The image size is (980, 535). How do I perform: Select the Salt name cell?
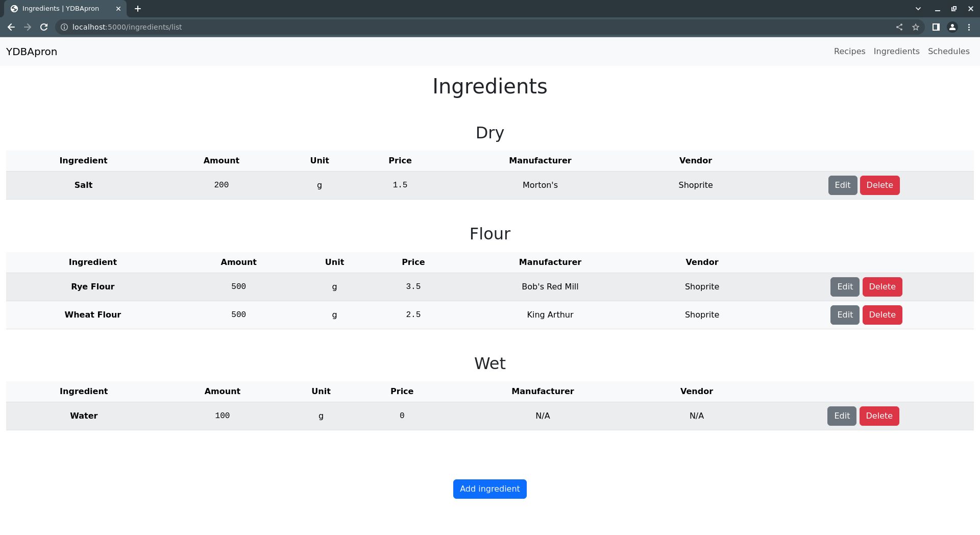click(x=83, y=185)
